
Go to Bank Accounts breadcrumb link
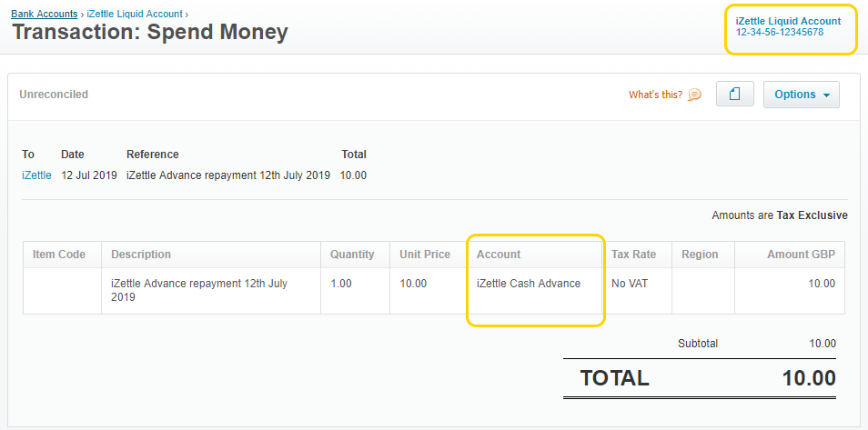(x=45, y=14)
